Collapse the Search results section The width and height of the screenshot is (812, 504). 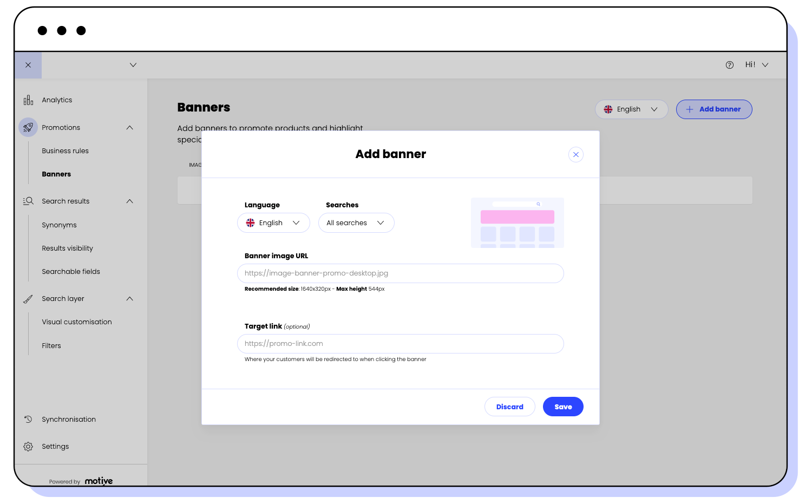coord(129,201)
